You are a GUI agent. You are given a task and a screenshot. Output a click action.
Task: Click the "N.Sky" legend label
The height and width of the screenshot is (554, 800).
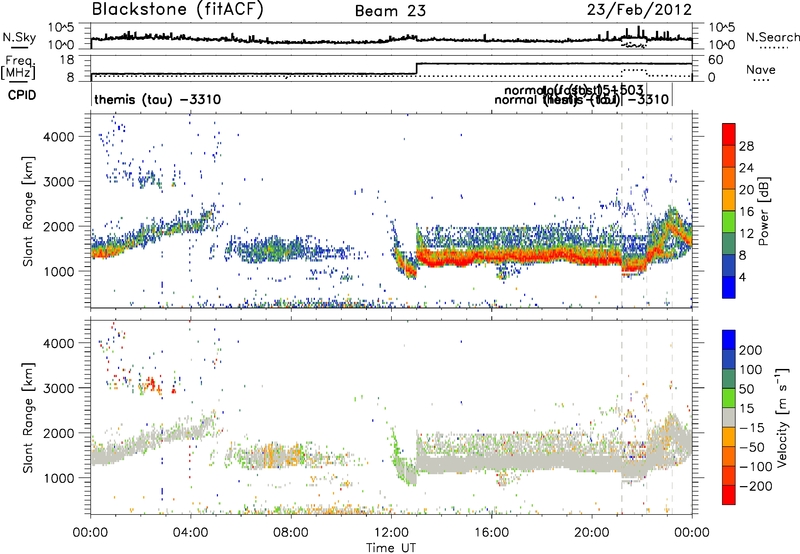pos(19,37)
